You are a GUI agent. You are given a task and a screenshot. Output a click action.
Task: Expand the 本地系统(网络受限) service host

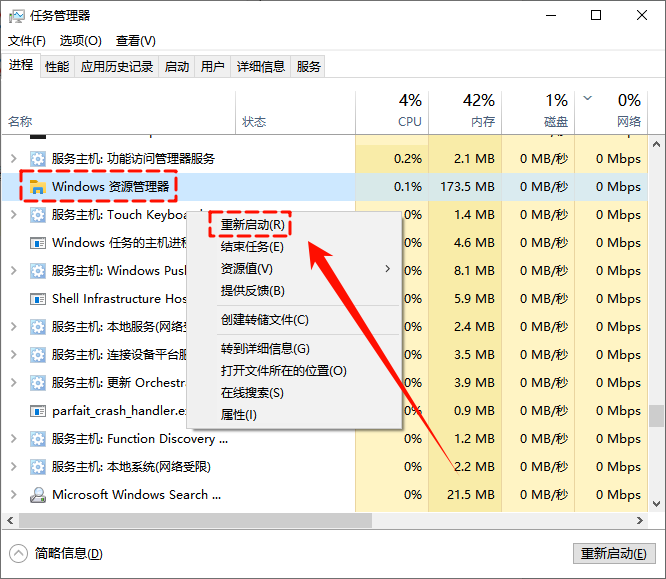(13, 466)
